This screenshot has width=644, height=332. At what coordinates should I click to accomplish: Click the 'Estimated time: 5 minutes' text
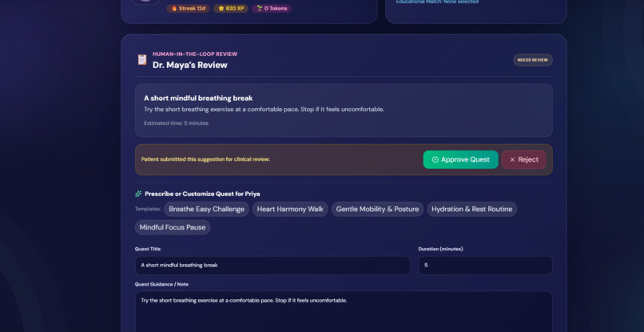177,123
